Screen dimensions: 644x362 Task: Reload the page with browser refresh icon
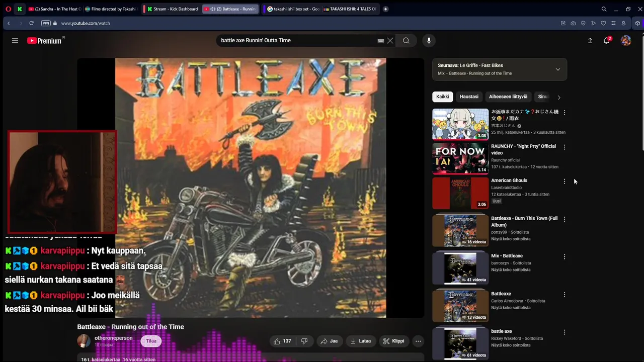click(31, 23)
